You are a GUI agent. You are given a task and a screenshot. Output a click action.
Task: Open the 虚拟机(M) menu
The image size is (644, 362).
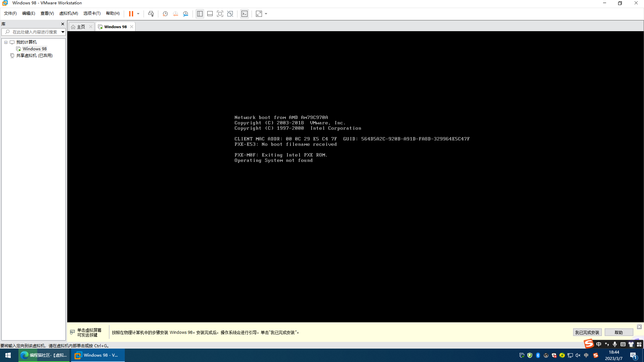point(69,13)
